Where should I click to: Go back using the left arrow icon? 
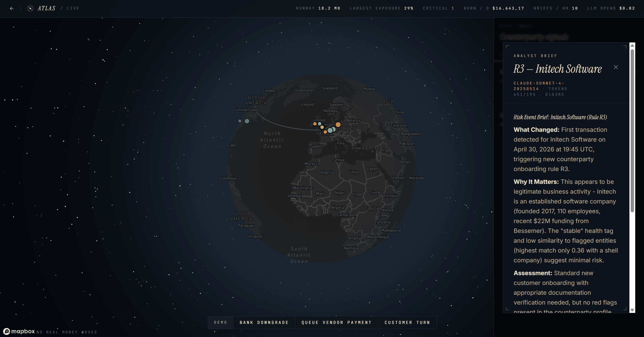pyautogui.click(x=12, y=8)
